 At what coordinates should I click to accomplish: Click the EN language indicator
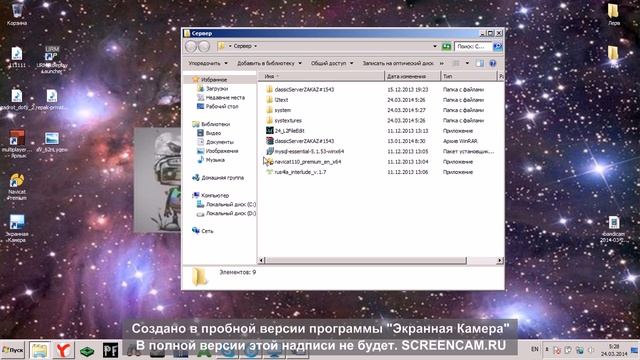[535, 349]
